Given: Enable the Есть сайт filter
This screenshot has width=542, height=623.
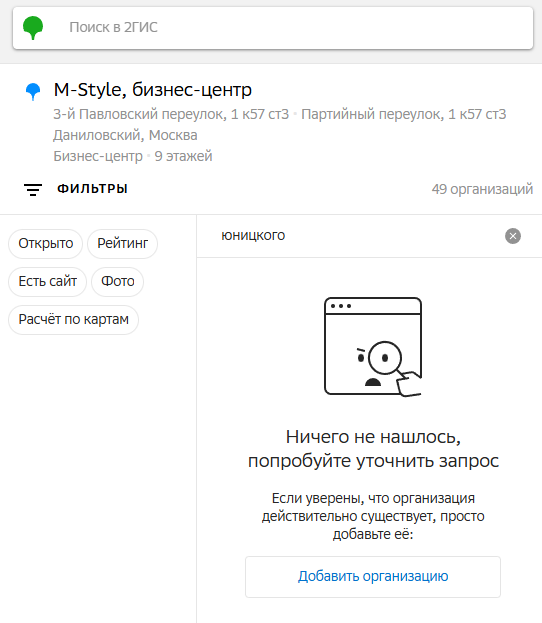Looking at the screenshot, I should click(47, 281).
